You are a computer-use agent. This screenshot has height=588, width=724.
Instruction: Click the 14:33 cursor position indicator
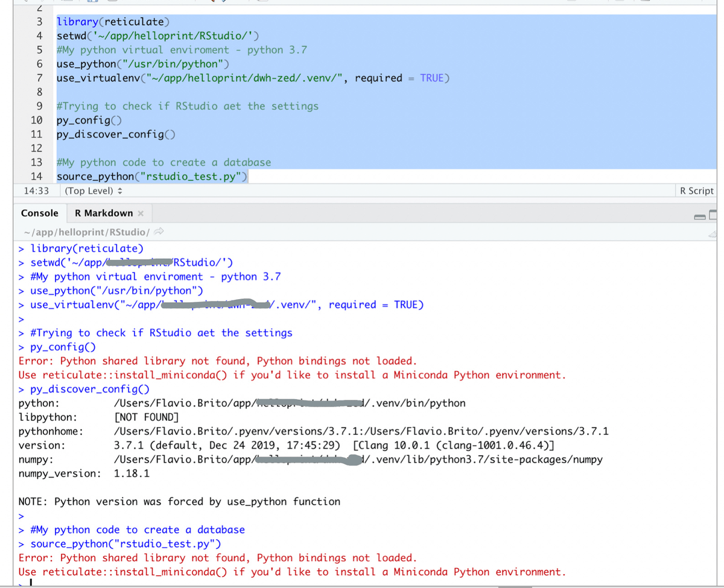(x=36, y=191)
